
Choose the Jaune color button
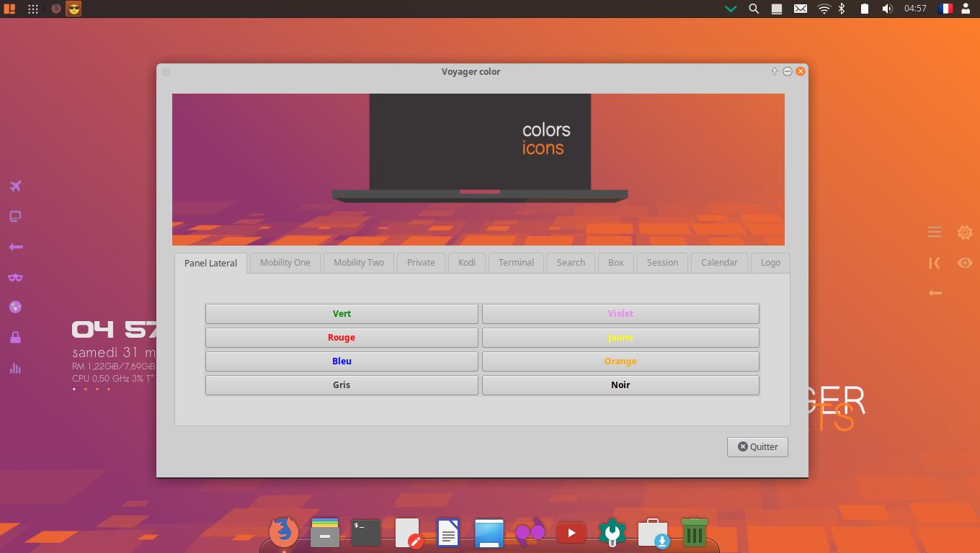pos(620,337)
